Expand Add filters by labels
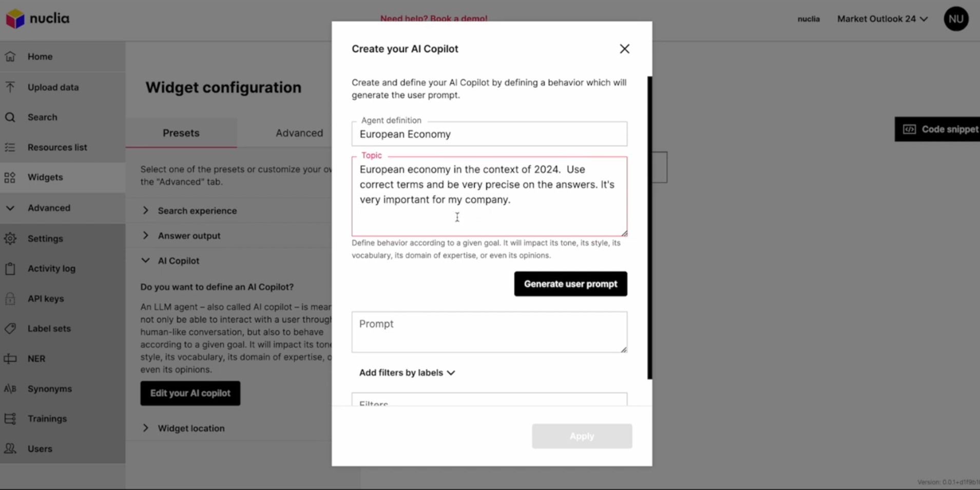The width and height of the screenshot is (980, 490). click(407, 372)
